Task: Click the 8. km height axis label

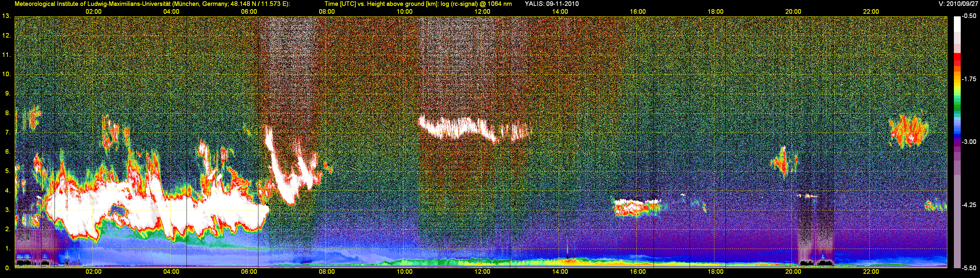Action: (8, 113)
